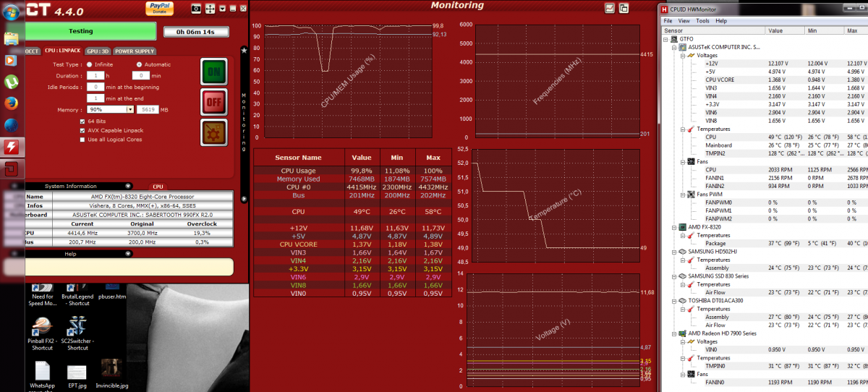Image resolution: width=868 pixels, height=392 pixels.
Task: Click the OCCT screenshot camera icon
Action: point(196,8)
